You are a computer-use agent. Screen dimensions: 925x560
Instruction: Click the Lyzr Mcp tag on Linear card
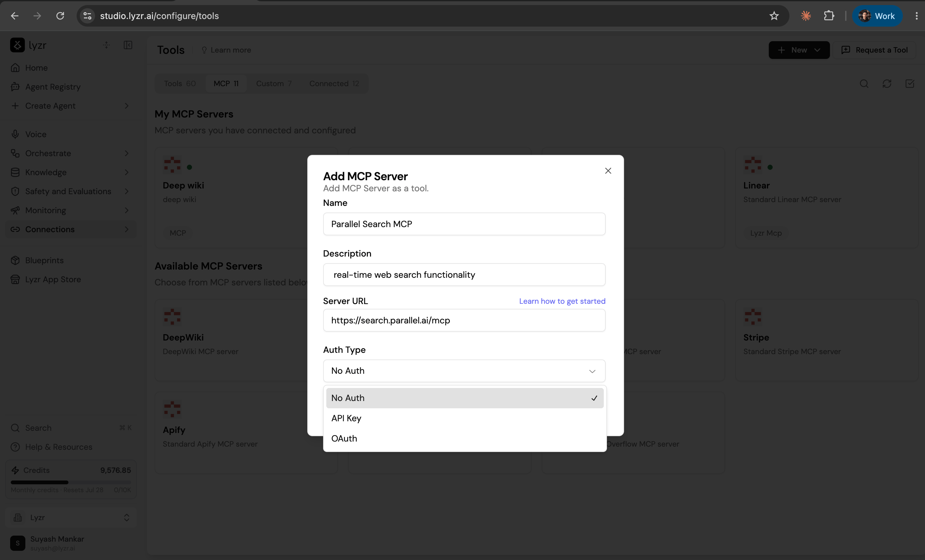(766, 233)
